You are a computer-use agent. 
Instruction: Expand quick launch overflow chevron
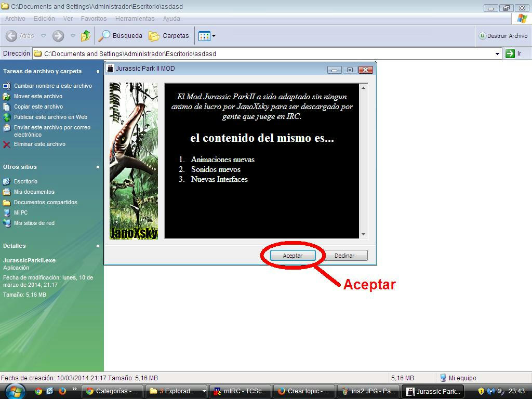click(75, 389)
